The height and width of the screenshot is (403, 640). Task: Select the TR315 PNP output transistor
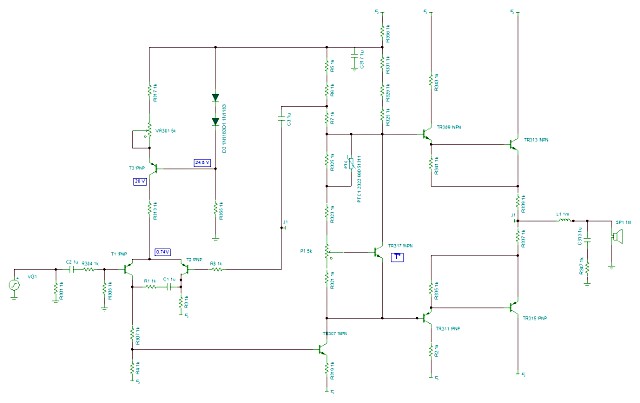pyautogui.click(x=514, y=307)
